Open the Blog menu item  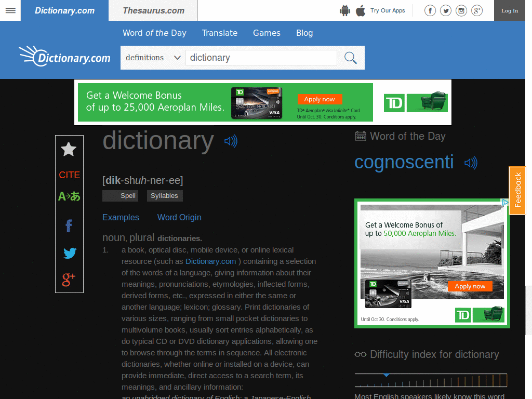tap(304, 33)
